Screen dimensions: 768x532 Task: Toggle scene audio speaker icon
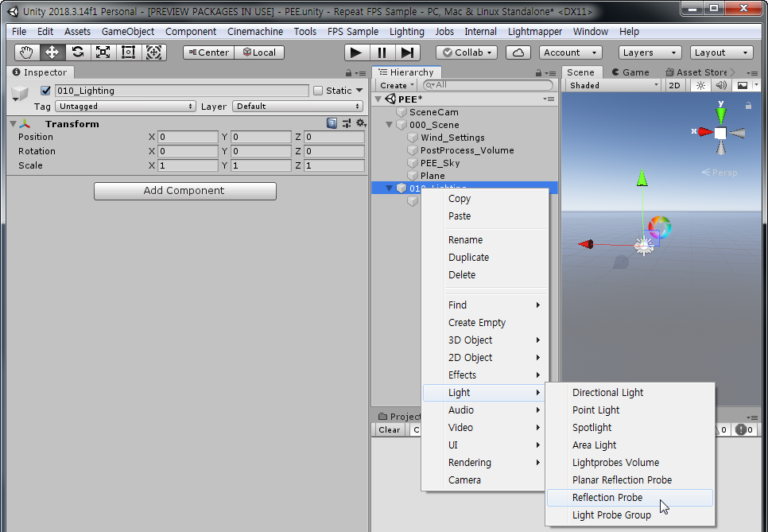pyautogui.click(x=721, y=85)
